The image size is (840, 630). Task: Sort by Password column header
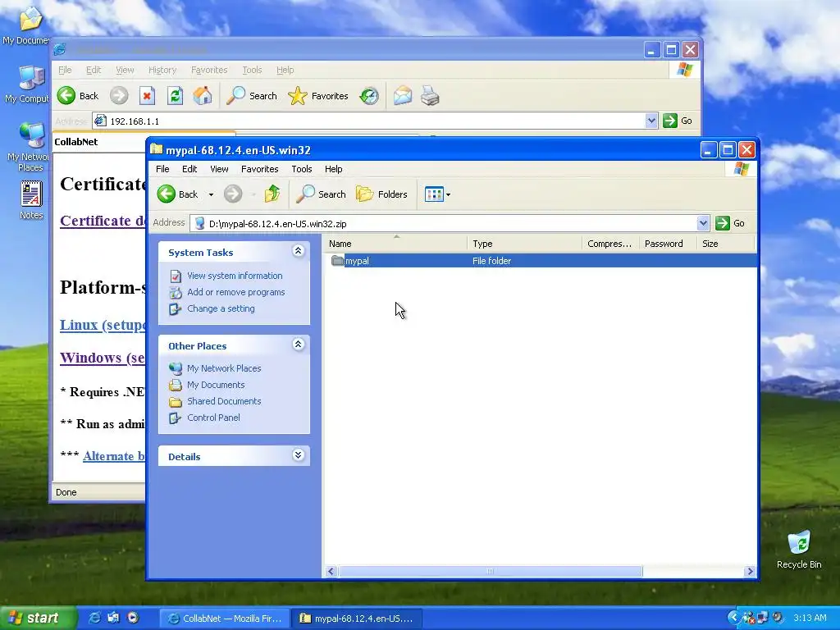(x=668, y=244)
